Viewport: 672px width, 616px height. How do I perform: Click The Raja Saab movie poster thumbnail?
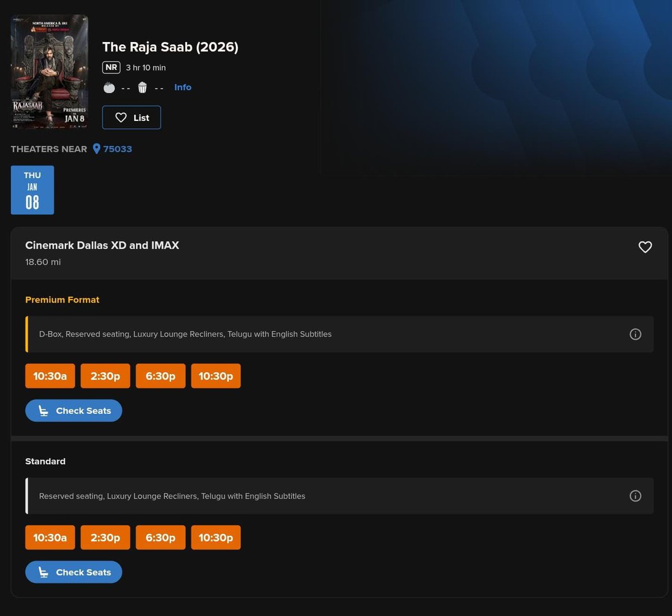click(49, 72)
